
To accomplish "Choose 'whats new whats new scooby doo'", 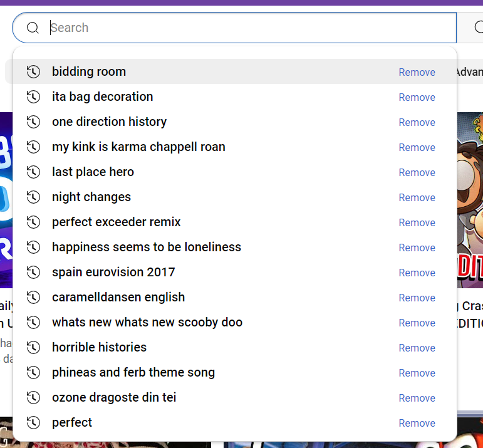I will pyautogui.click(x=235, y=322).
